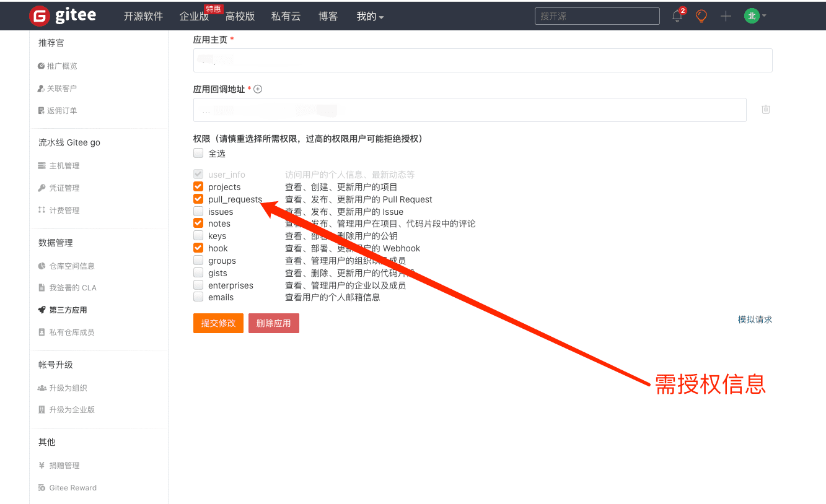Uncheck the hook permission checkbox
The image size is (826, 504).
pyautogui.click(x=198, y=248)
